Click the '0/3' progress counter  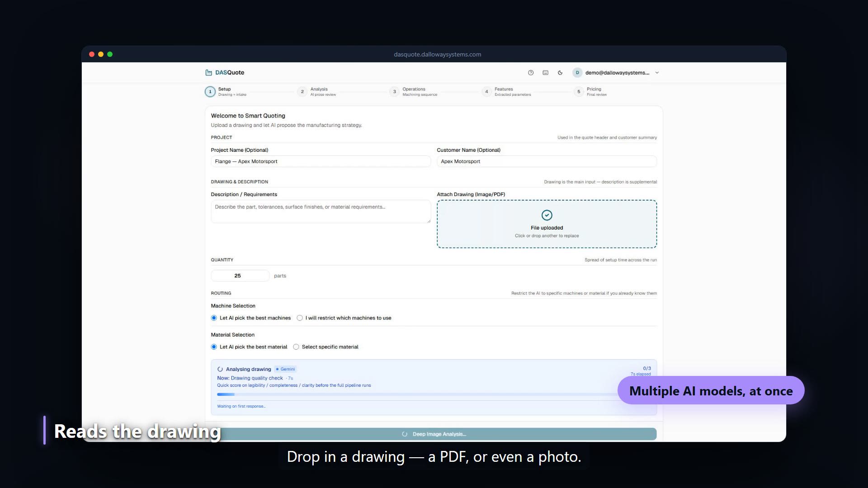(x=647, y=368)
